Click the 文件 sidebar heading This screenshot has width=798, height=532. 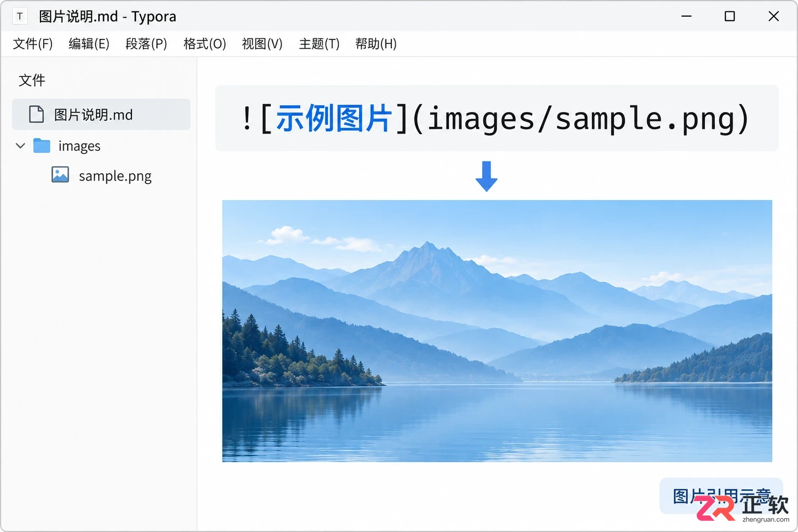(32, 80)
